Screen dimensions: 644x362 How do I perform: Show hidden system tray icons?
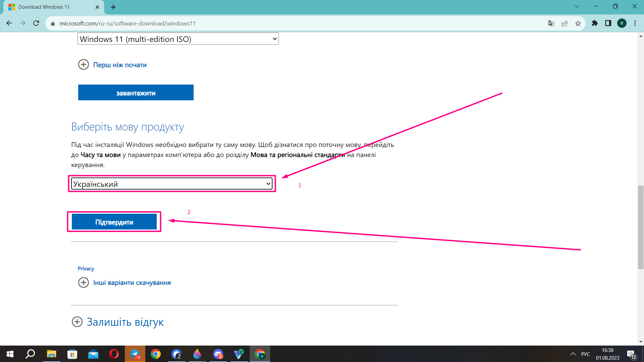click(573, 354)
